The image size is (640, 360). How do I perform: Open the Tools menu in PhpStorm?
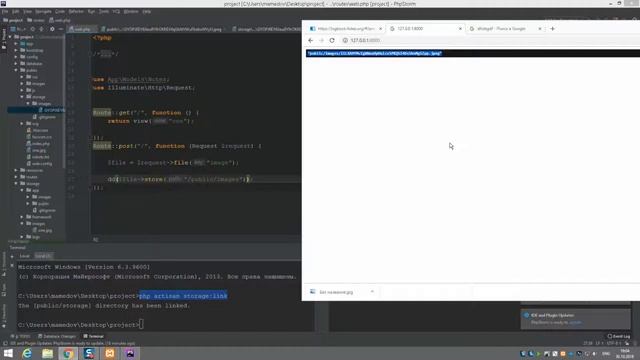tap(104, 11)
